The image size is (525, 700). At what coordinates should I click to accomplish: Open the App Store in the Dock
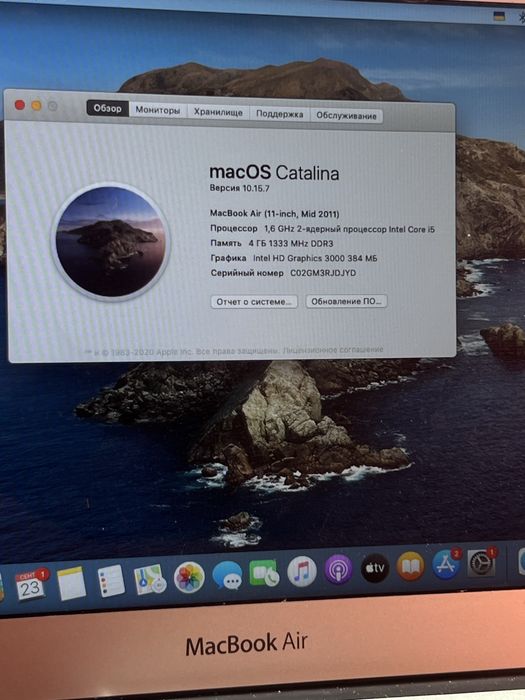(x=446, y=564)
